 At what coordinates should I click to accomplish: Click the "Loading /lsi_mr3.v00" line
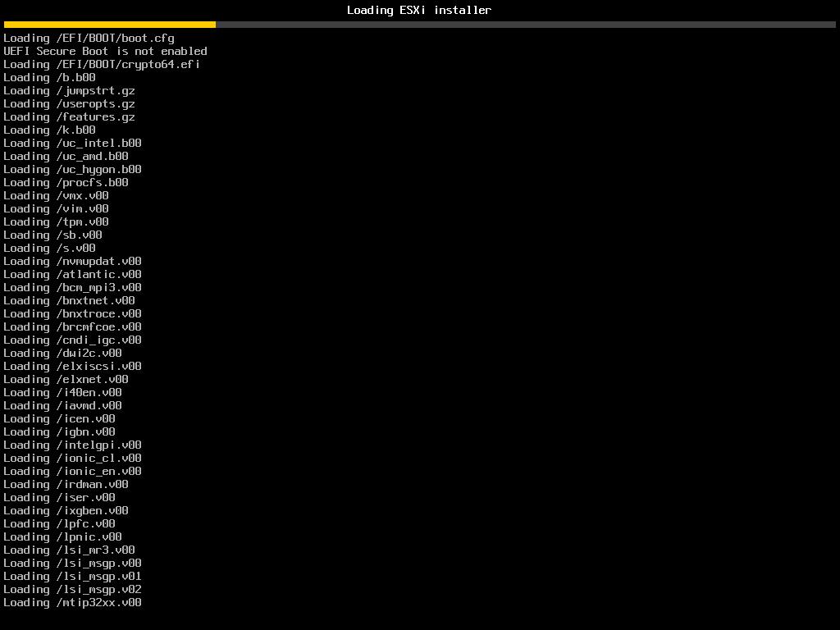pos(69,550)
